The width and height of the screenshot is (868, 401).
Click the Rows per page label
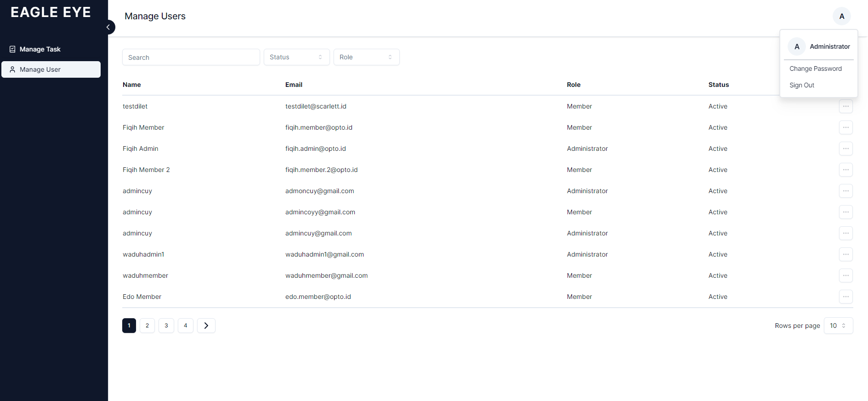[797, 326]
